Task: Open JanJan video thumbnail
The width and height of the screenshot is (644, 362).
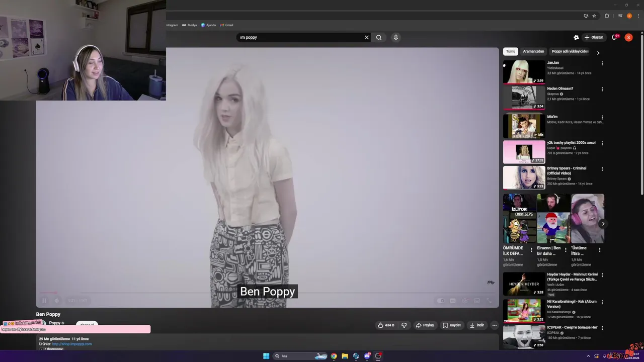Action: coord(524,72)
